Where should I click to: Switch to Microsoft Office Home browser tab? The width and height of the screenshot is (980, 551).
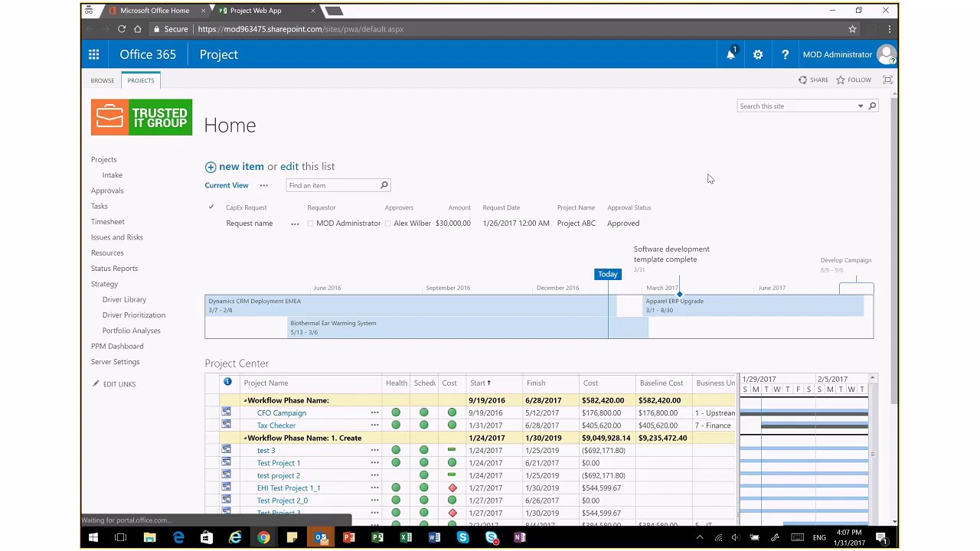(155, 11)
